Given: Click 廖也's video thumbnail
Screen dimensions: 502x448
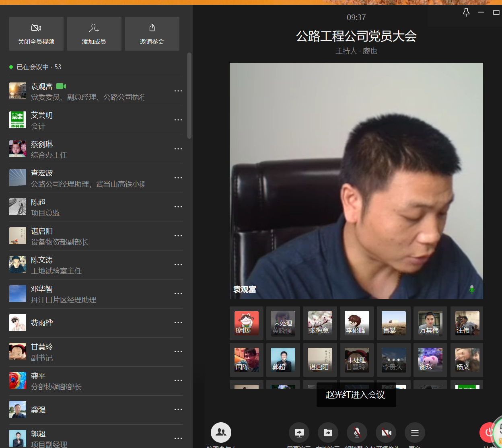Looking at the screenshot, I should coord(247,323).
